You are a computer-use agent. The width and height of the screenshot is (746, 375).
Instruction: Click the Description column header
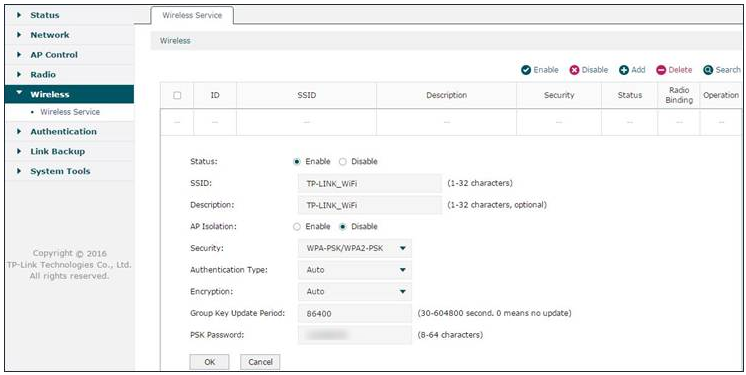click(446, 95)
